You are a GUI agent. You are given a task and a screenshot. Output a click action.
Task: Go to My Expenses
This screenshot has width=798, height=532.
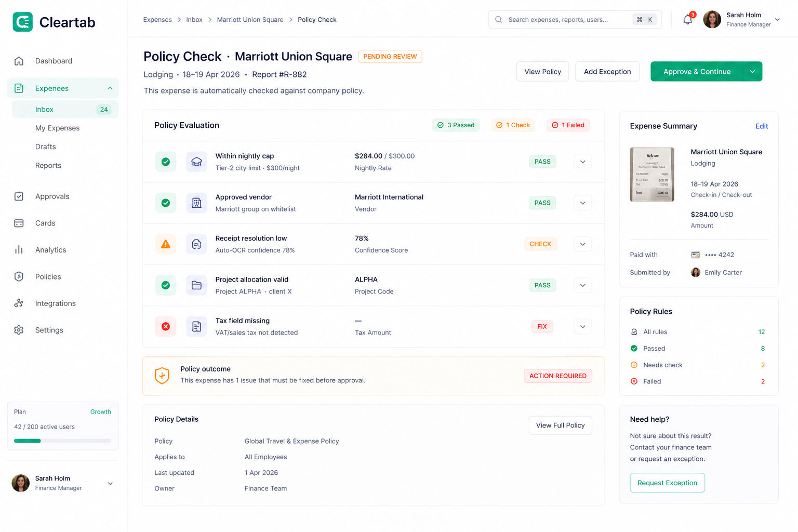coord(57,128)
